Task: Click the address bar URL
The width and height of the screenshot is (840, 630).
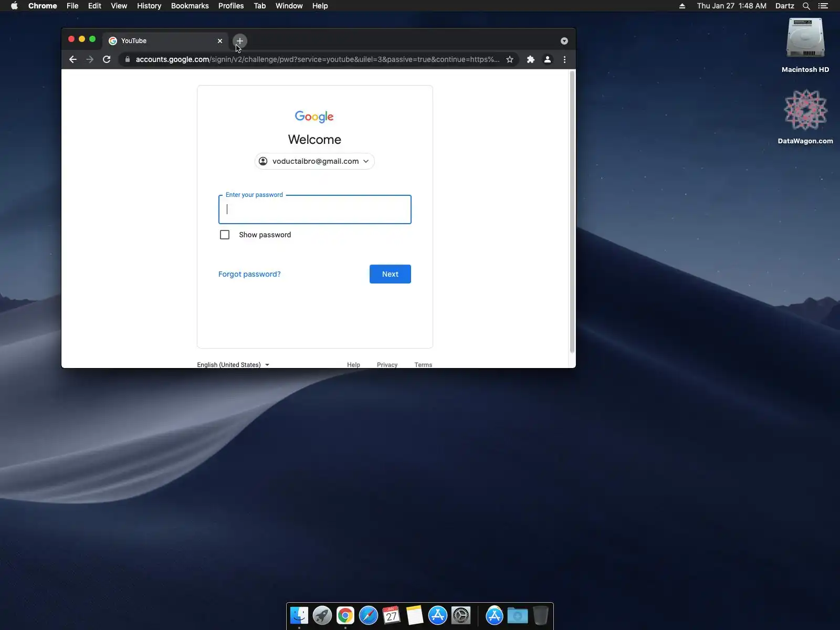Action: (x=318, y=59)
